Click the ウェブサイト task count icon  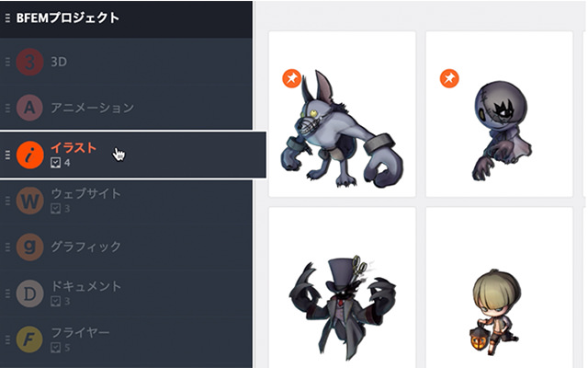pos(55,209)
